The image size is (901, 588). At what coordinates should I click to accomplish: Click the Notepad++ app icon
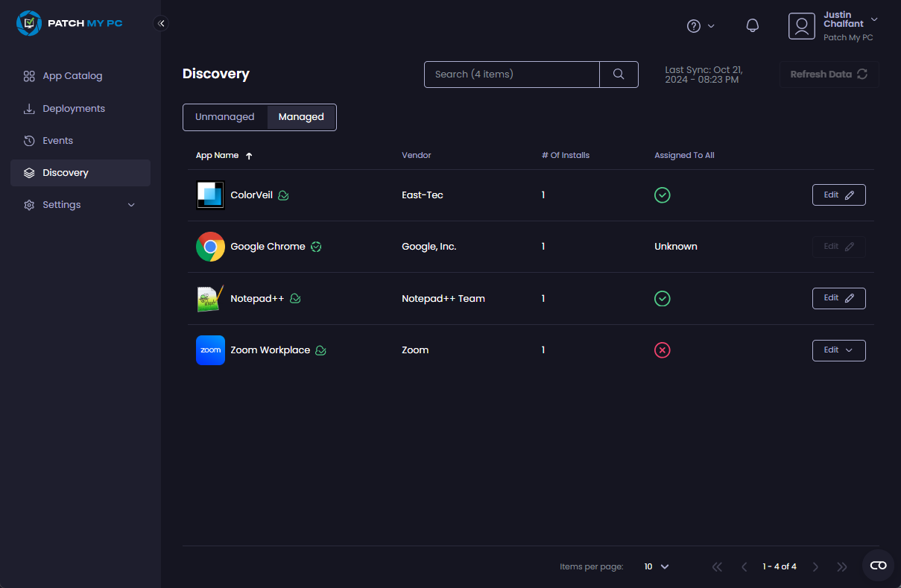(210, 299)
